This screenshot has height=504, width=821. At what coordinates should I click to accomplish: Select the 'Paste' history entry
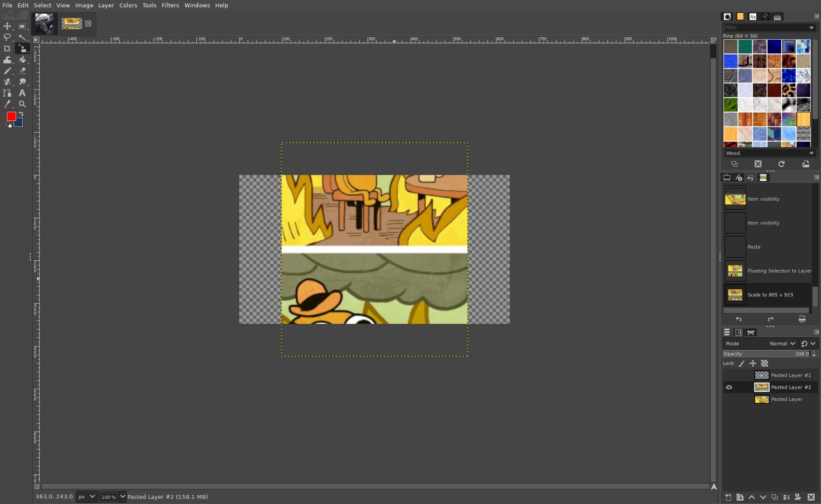767,247
